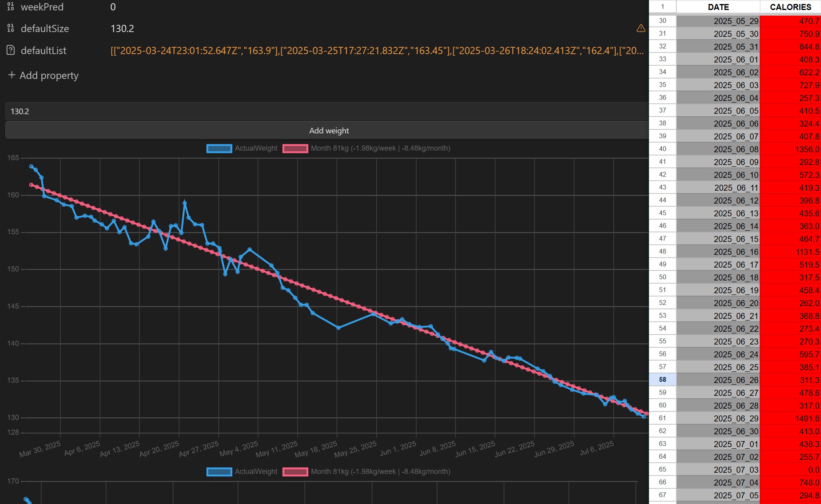Click the weekPred value 0

coord(113,7)
